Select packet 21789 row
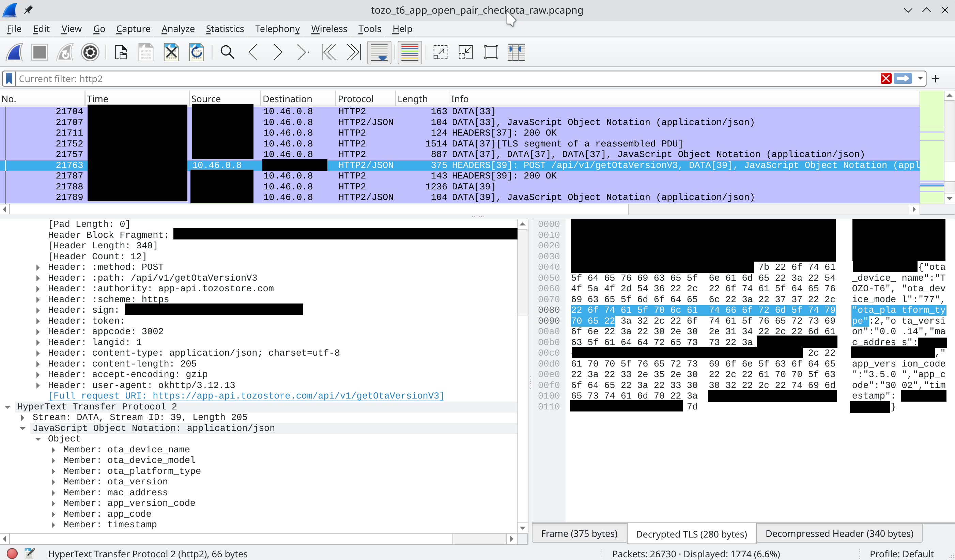Viewport: 955px width, 560px height. pyautogui.click(x=460, y=197)
